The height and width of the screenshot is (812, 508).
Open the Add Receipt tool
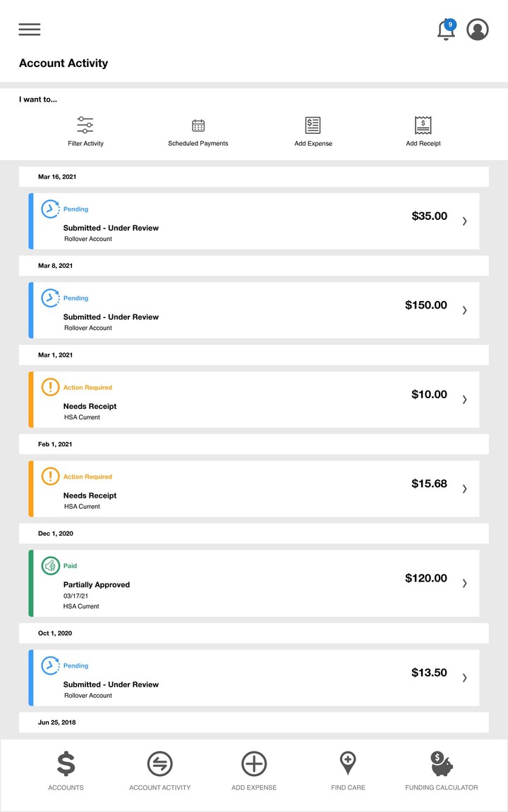tap(423, 130)
